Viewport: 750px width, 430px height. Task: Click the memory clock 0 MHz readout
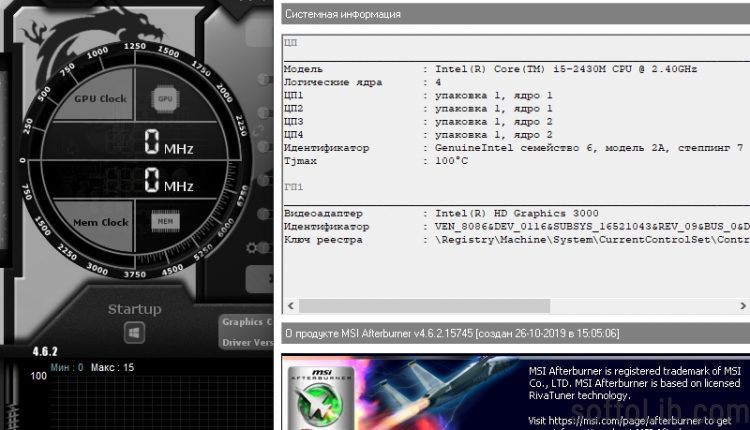click(x=168, y=180)
